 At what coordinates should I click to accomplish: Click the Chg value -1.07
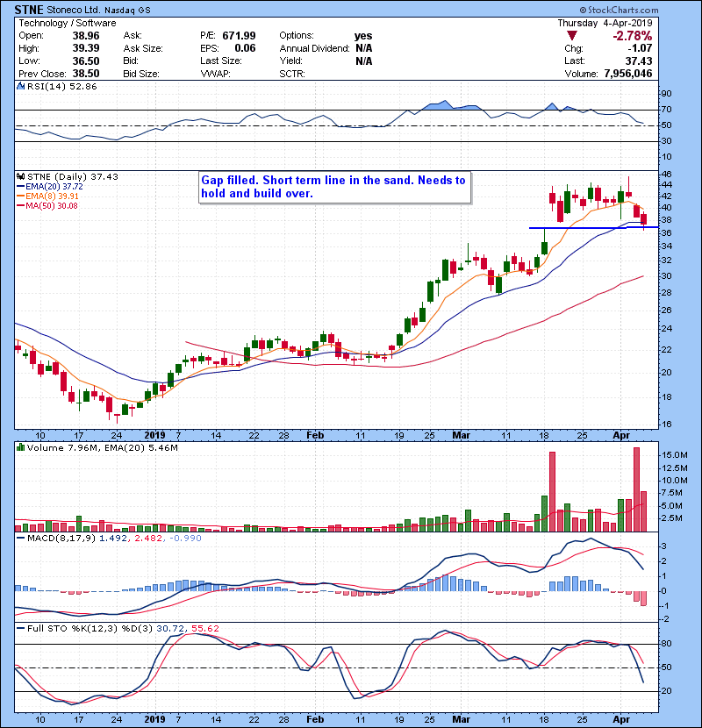click(640, 48)
